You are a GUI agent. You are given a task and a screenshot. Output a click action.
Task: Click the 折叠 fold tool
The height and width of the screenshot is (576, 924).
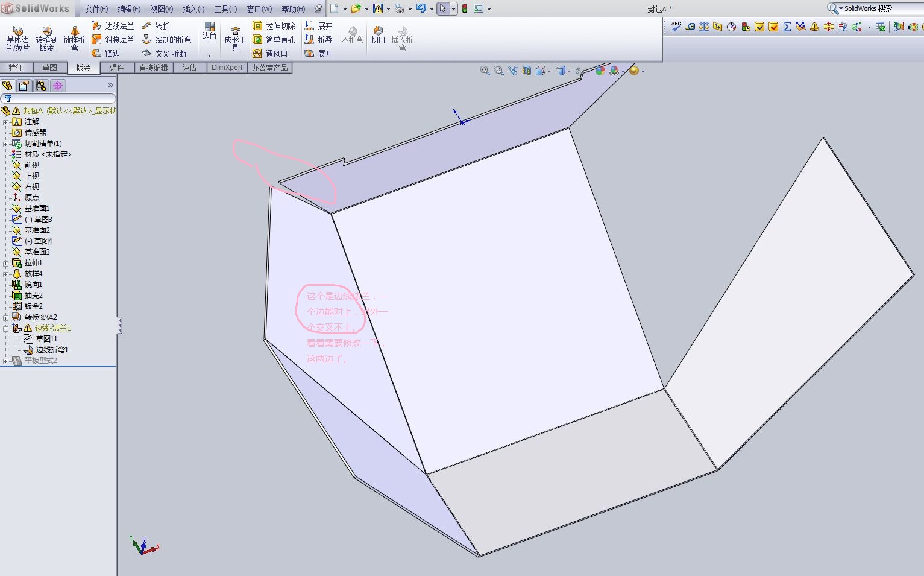pyautogui.click(x=318, y=40)
